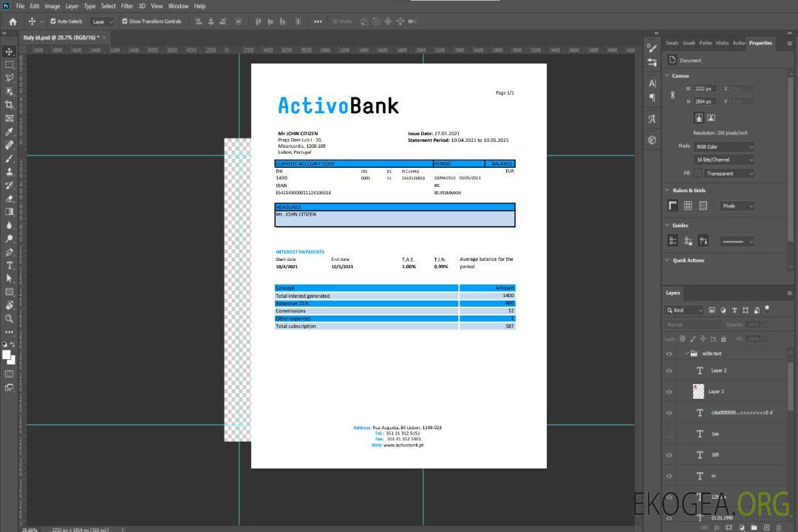Viewport: 798px width, 532px height.
Task: Select the Healing Brush tool
Action: pos(9,145)
